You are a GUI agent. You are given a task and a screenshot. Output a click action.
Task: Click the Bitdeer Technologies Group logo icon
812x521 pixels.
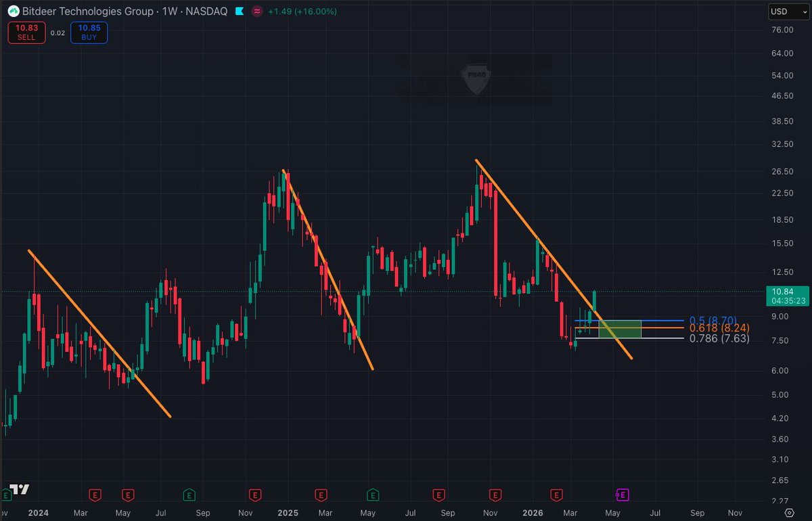coord(14,12)
